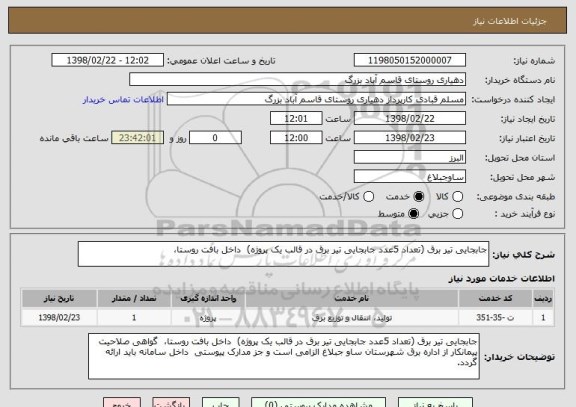Click validity date field 1398/02/23
The width and height of the screenshot is (576, 407).
[410, 138]
